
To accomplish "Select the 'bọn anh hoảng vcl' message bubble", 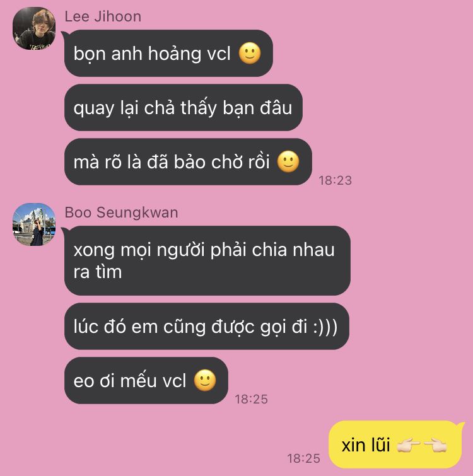I will point(168,54).
